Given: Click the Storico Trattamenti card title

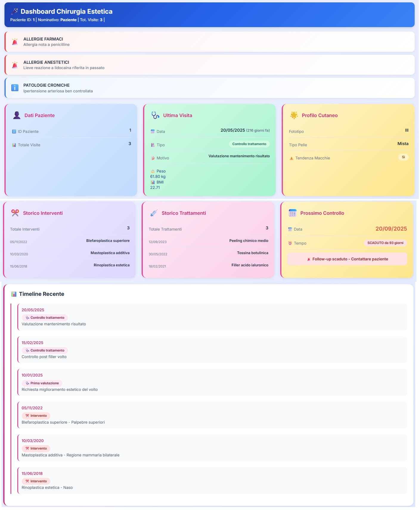Looking at the screenshot, I should (x=184, y=213).
